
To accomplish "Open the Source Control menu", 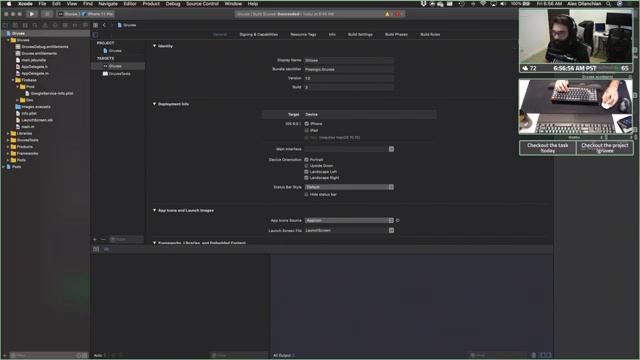I will pyautogui.click(x=202, y=4).
